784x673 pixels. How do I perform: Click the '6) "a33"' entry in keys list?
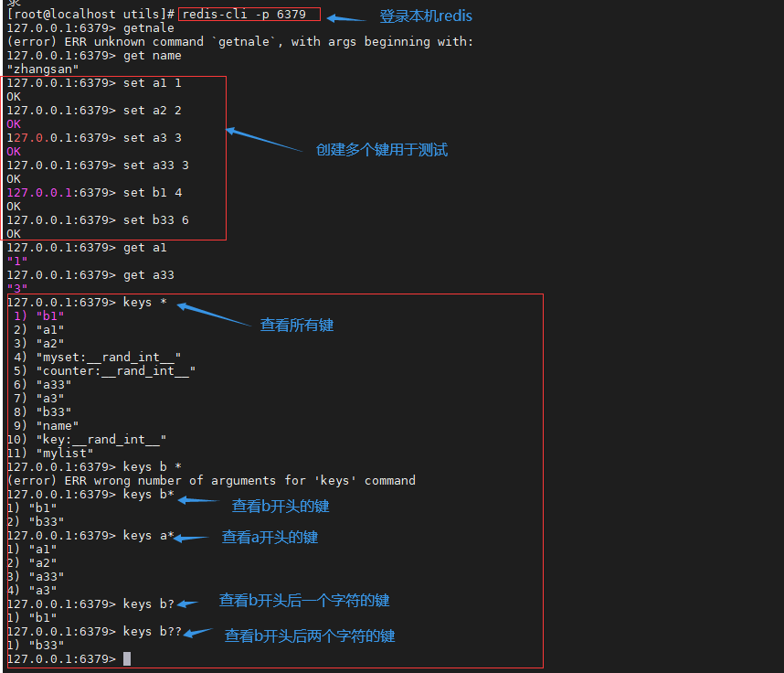pyautogui.click(x=43, y=385)
